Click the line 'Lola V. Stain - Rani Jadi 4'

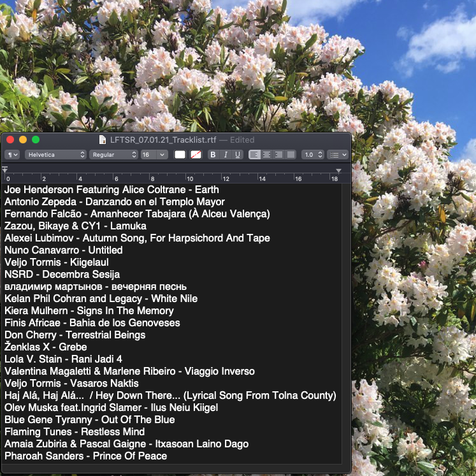tap(63, 359)
